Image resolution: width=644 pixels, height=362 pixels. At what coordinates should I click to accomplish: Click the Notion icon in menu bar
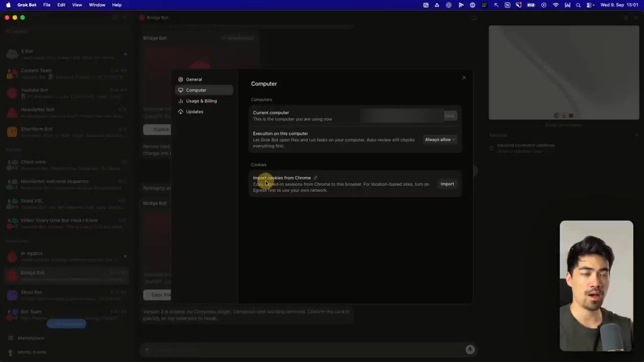point(507,5)
